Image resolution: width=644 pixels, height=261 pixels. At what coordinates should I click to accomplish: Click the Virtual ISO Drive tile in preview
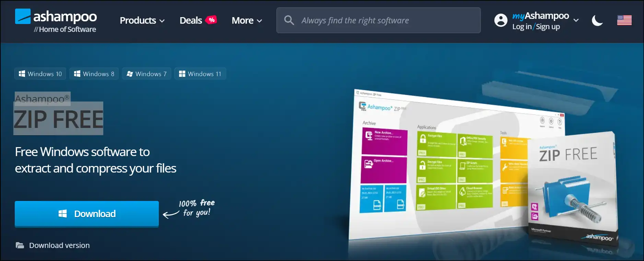(x=436, y=197)
